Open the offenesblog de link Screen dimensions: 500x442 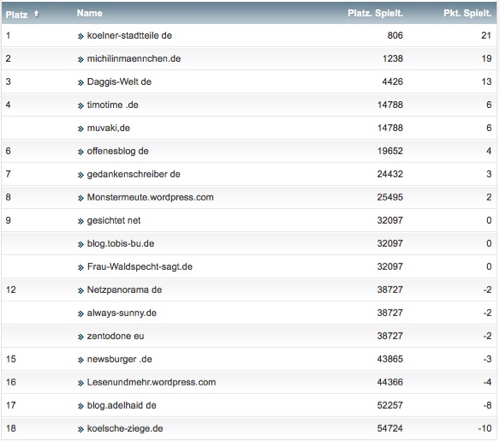click(x=118, y=151)
